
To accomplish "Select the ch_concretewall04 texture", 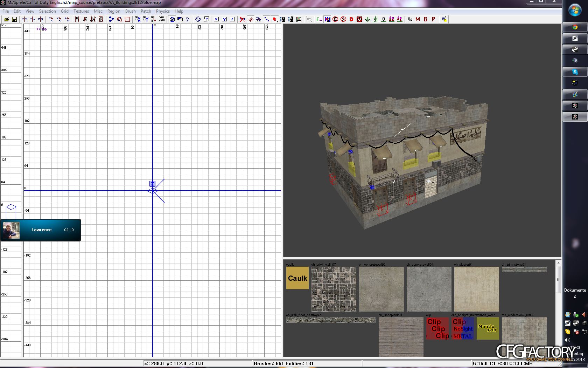I will tap(429, 289).
